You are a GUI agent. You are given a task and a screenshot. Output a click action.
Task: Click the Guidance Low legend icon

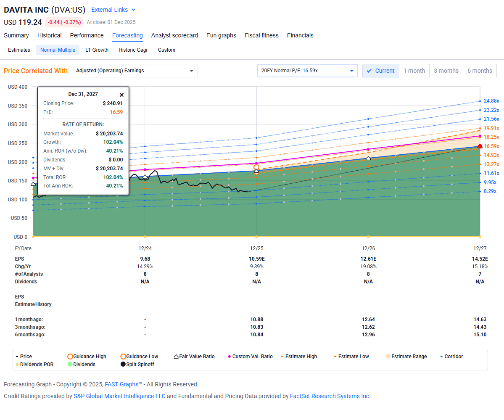tap(123, 357)
